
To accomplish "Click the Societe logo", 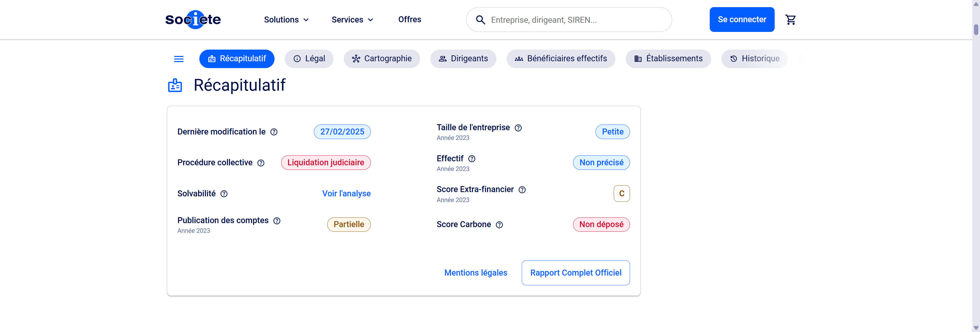I will 193,19.
